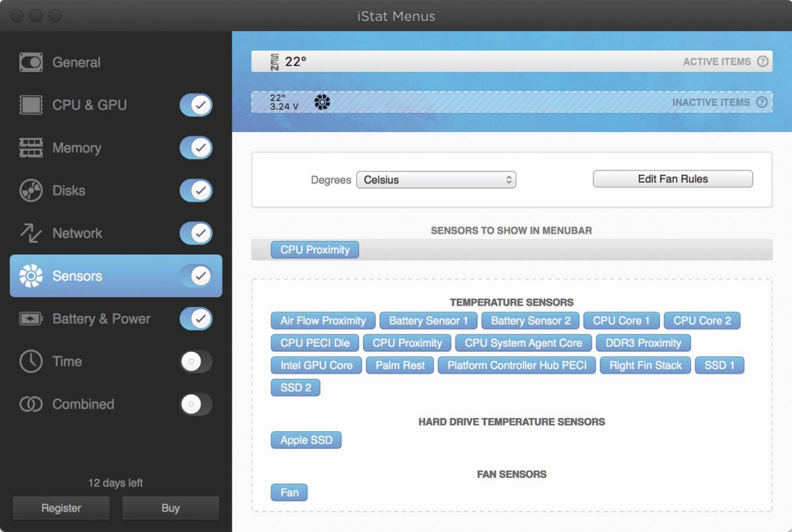The image size is (792, 532).
Task: Choose CPU Proximity in temperature sensors list
Action: (407, 343)
